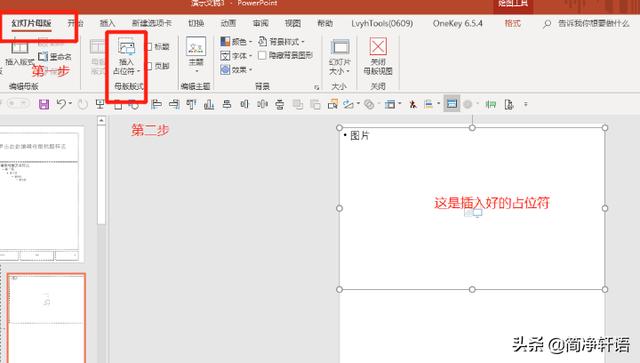Click the Tell Me search box (告诉我你想要做什么)
Screen dimensions: 640x363
(x=593, y=24)
